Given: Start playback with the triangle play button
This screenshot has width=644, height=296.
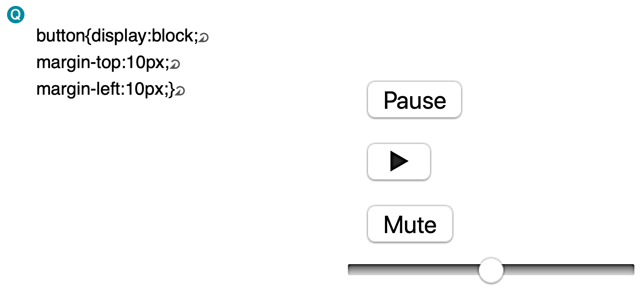Looking at the screenshot, I should (399, 162).
